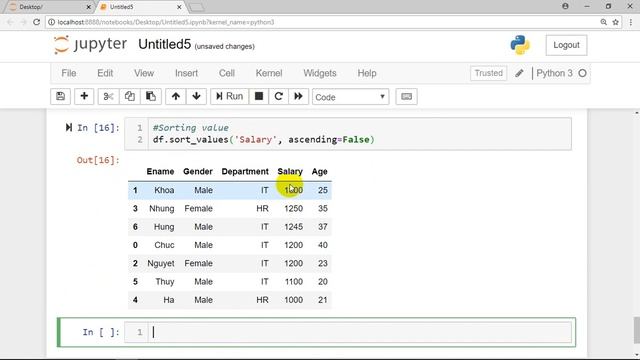The height and width of the screenshot is (360, 640).
Task: Open the Cell menu
Action: click(227, 73)
